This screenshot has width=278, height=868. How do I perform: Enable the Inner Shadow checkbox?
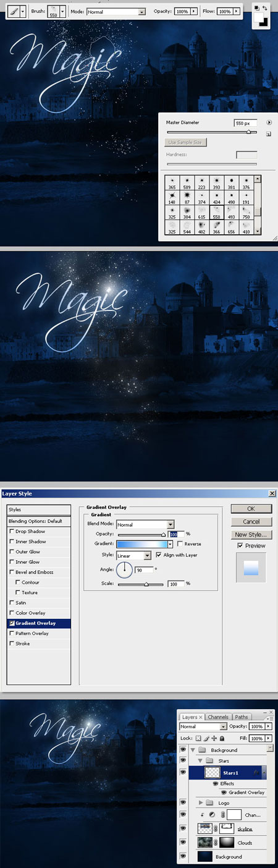pos(12,542)
